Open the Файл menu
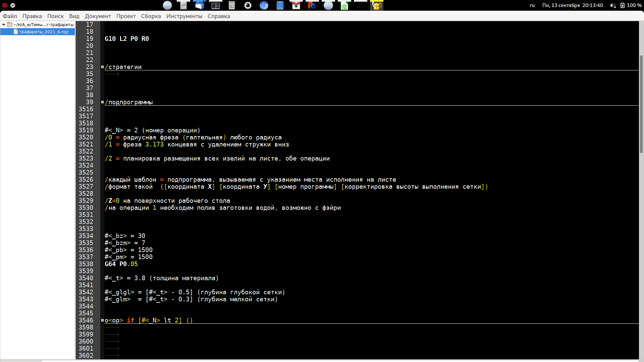 [x=10, y=16]
